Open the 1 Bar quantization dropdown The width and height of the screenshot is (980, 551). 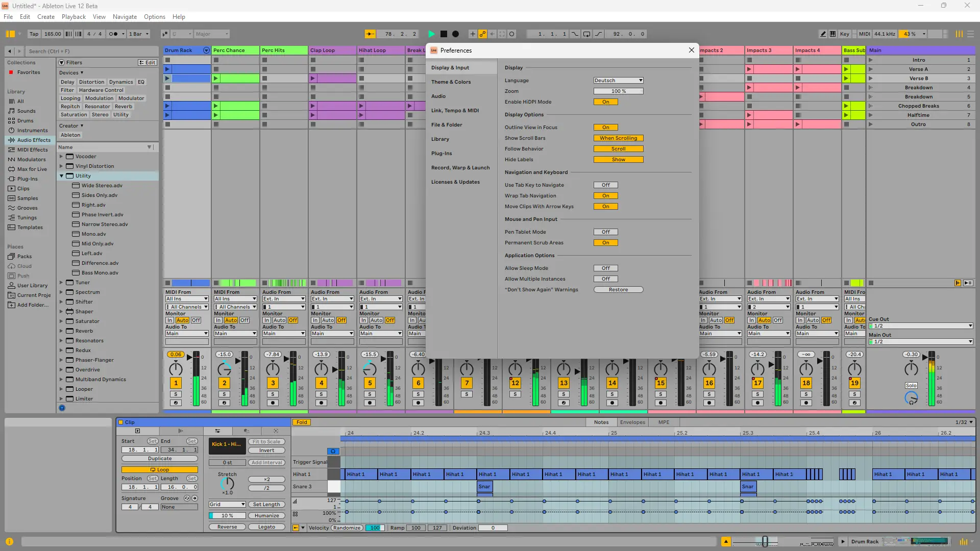[139, 34]
